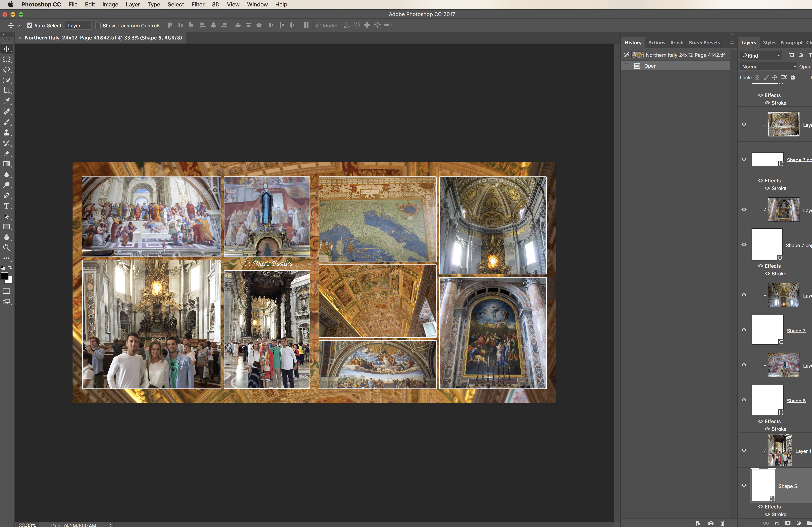Select the Eraser tool
This screenshot has width=812, height=527.
(x=6, y=154)
